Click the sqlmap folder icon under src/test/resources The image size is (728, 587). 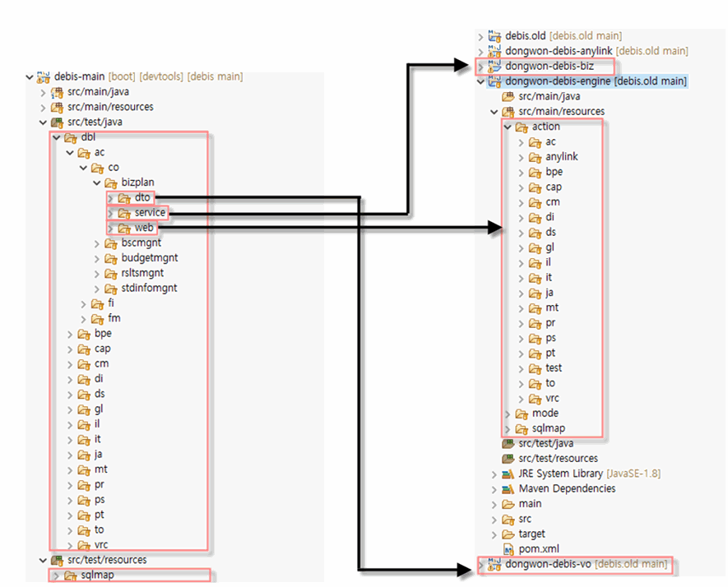71,575
